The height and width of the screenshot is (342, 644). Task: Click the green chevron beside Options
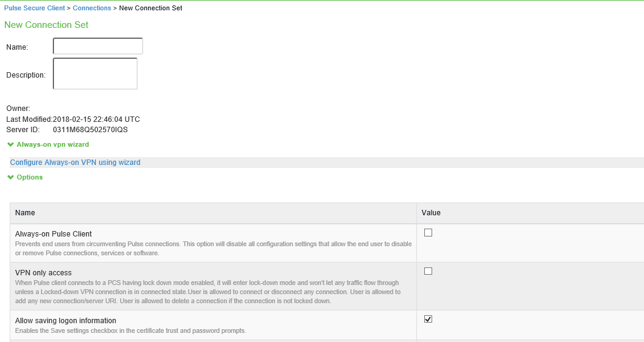pyautogui.click(x=10, y=178)
